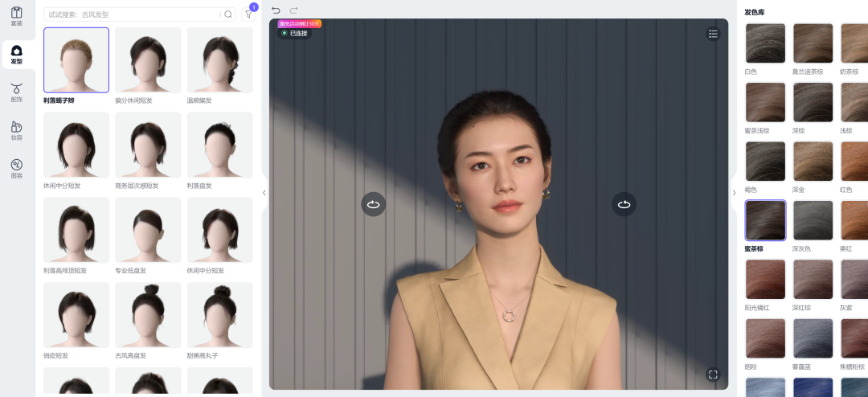Choose the 灰紫 hair color swatch
This screenshot has width=868, height=397.
tap(854, 280)
